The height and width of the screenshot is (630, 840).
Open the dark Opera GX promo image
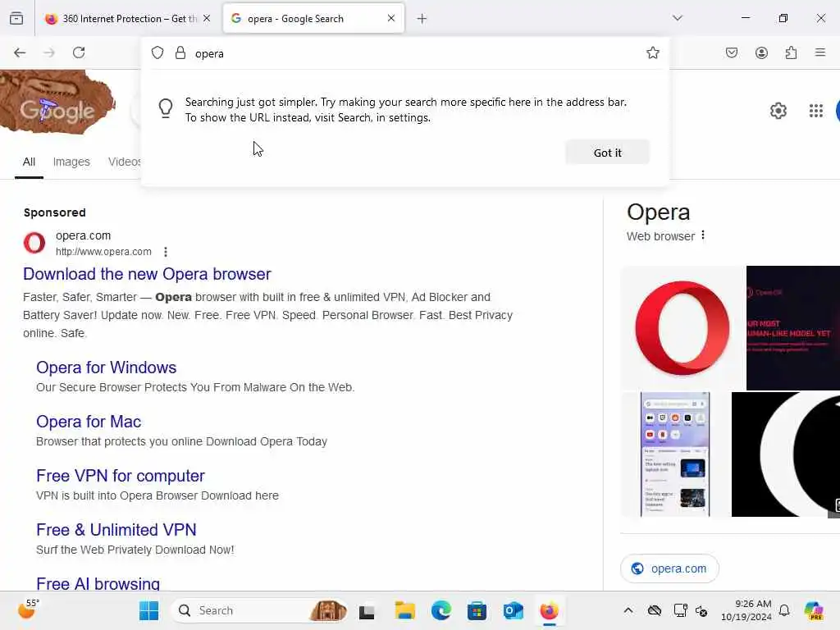pyautogui.click(x=793, y=328)
